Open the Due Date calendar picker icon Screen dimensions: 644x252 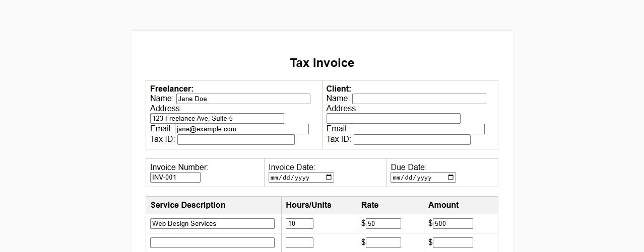(x=451, y=177)
